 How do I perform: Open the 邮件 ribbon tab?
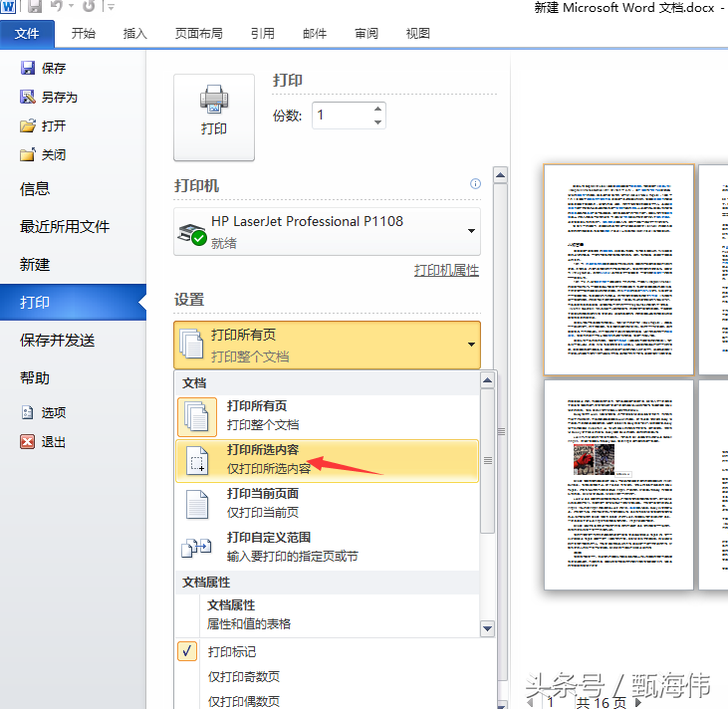(x=315, y=34)
